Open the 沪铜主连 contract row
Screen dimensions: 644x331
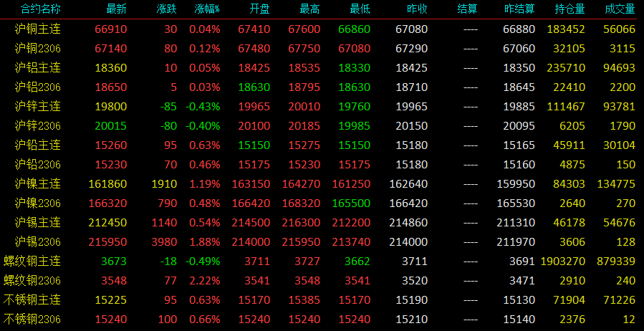click(x=322, y=29)
